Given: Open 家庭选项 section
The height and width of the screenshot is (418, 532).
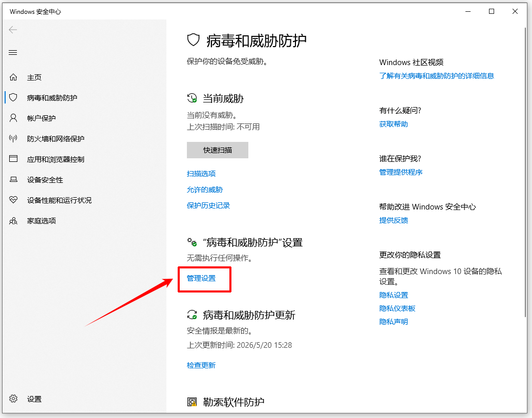Looking at the screenshot, I should click(x=41, y=221).
